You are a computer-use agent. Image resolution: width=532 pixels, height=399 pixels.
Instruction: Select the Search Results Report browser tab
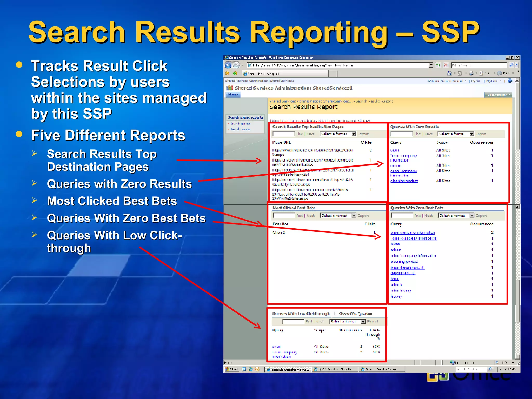tap(285, 74)
